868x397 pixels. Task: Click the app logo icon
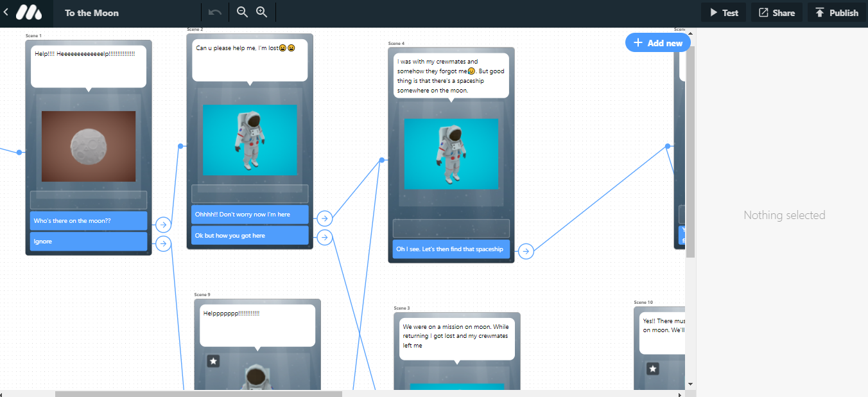(29, 12)
